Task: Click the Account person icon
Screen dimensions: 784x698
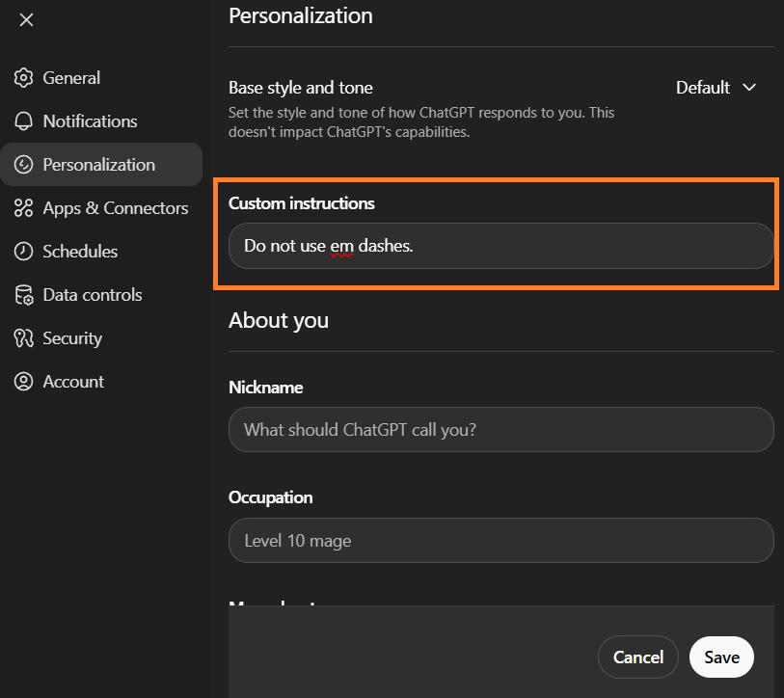Action: pyautogui.click(x=23, y=382)
